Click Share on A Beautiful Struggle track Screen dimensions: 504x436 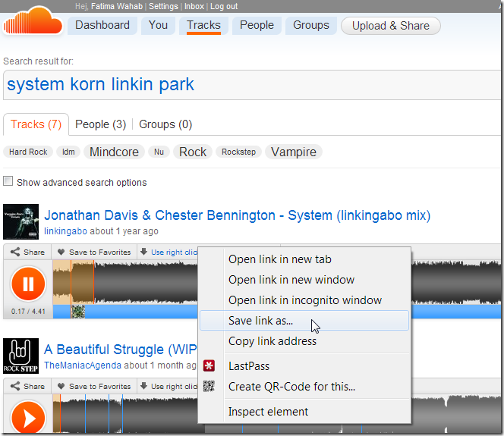coord(27,386)
